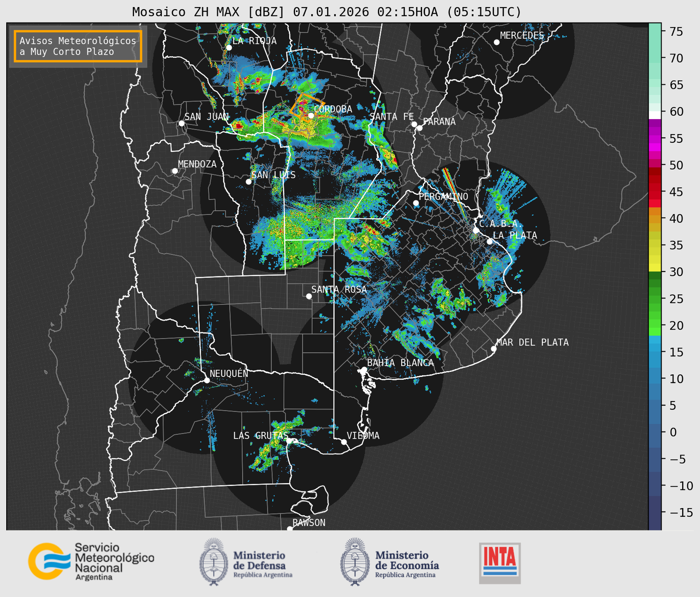Select the RAWSON city dot
This screenshot has width=700, height=597.
[x=290, y=528]
